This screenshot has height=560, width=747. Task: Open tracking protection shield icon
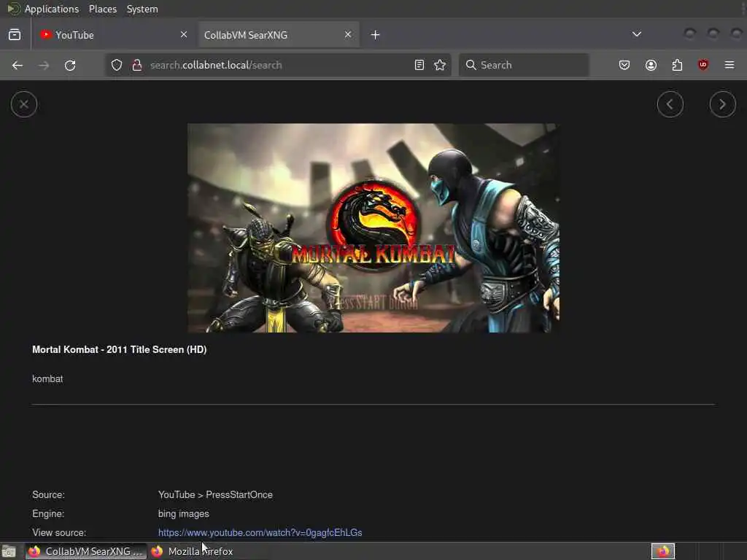click(x=117, y=65)
